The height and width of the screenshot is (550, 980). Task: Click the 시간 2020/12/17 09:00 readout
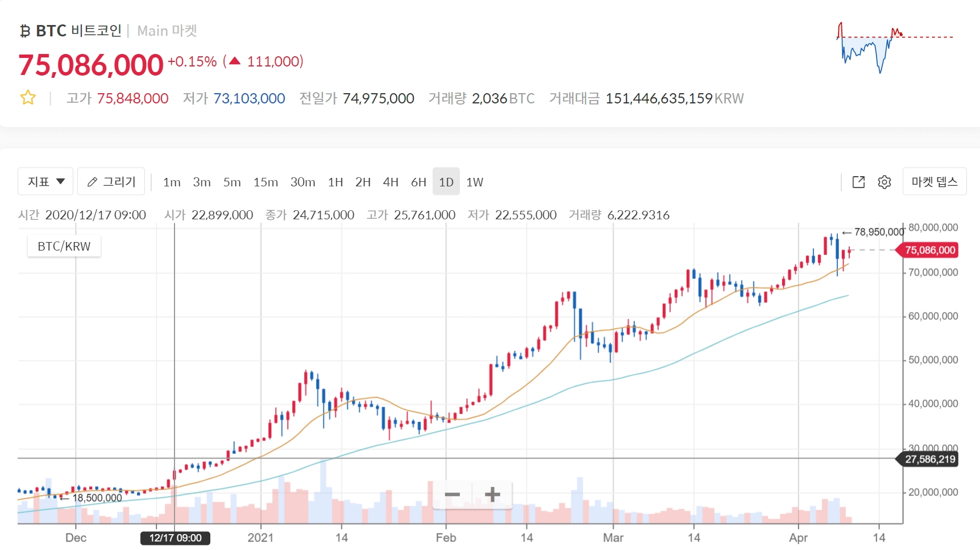(82, 215)
